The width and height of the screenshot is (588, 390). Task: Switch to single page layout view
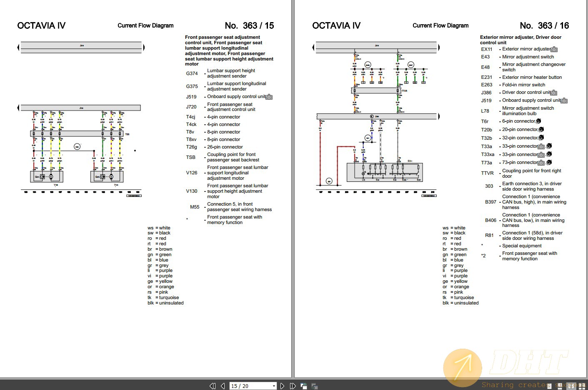point(549,386)
